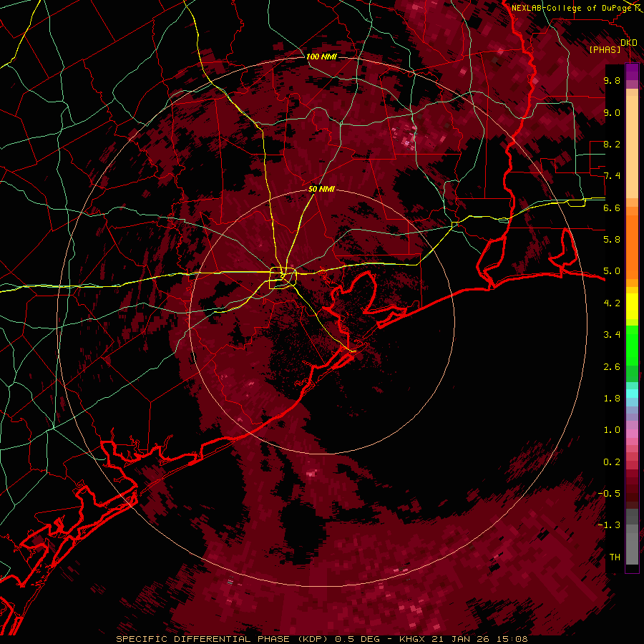The height and width of the screenshot is (644, 644).
Task: Click the 3.4 scale label
Action: pos(612,335)
